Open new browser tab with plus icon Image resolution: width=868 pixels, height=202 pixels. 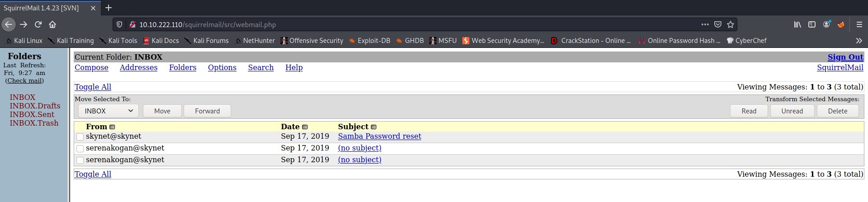[109, 8]
